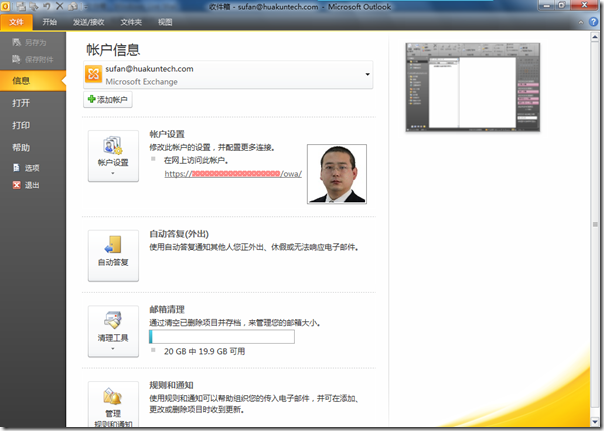Click the user profile photo
Screen dimensions: 604x431
click(x=337, y=174)
